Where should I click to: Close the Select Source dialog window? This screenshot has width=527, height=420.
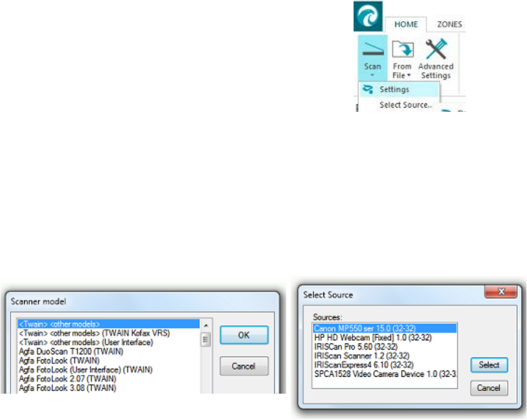tap(501, 291)
